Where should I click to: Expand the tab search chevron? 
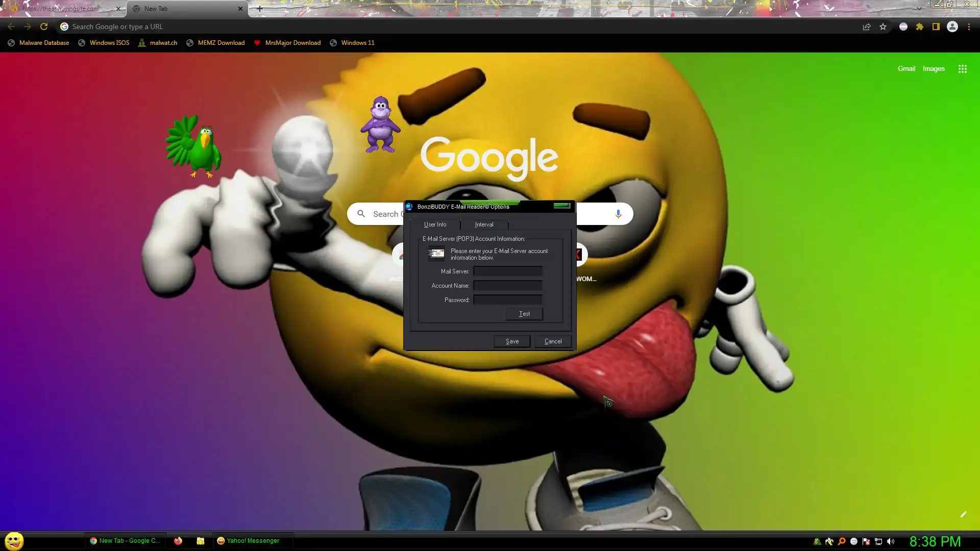(919, 9)
